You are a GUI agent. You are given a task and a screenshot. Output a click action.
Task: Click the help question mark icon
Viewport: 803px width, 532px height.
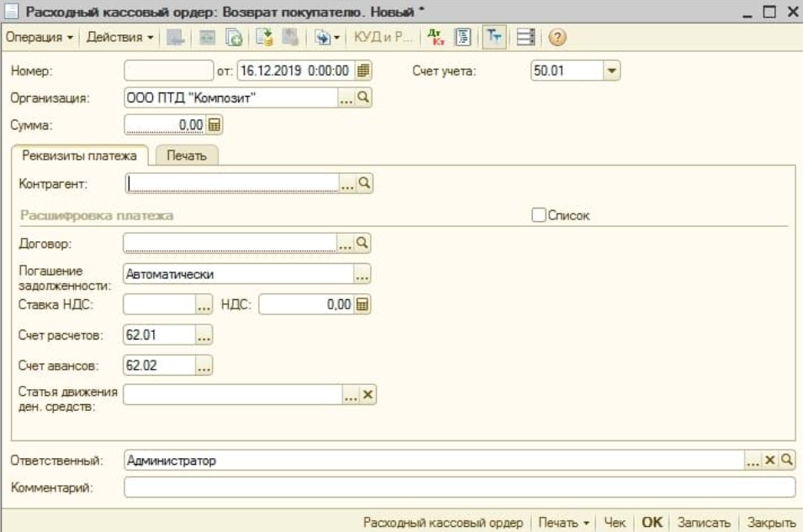557,39
